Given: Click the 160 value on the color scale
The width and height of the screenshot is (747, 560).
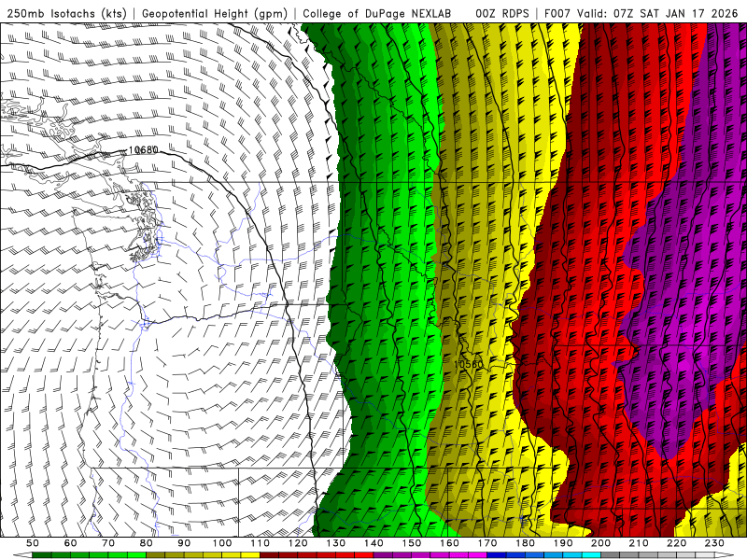Looking at the screenshot, I should pos(450,543).
